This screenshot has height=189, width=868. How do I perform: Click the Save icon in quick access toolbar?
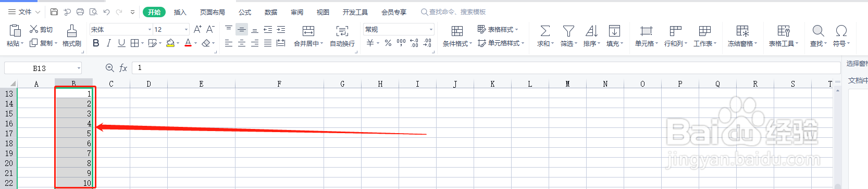click(x=54, y=11)
